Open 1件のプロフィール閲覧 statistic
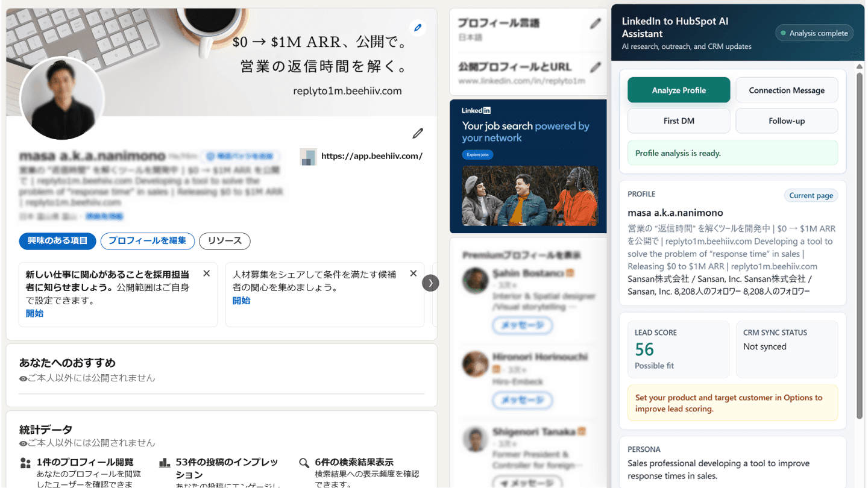This screenshot has height=488, width=868. click(85, 463)
